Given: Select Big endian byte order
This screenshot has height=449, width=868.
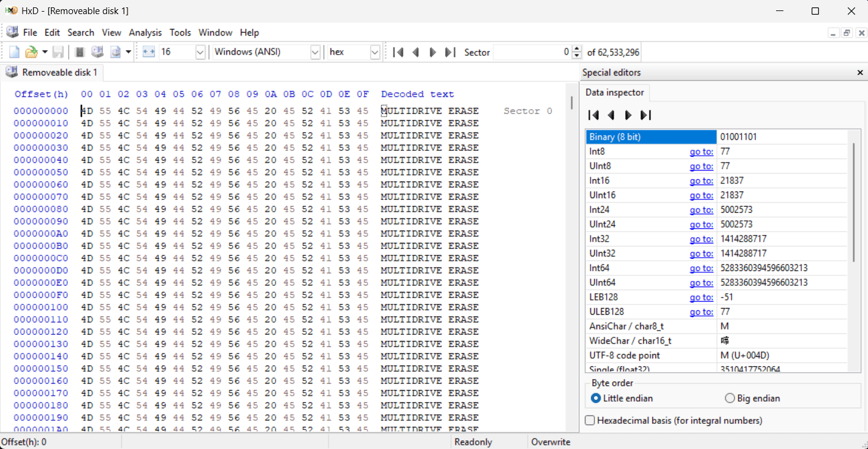Looking at the screenshot, I should point(752,398).
